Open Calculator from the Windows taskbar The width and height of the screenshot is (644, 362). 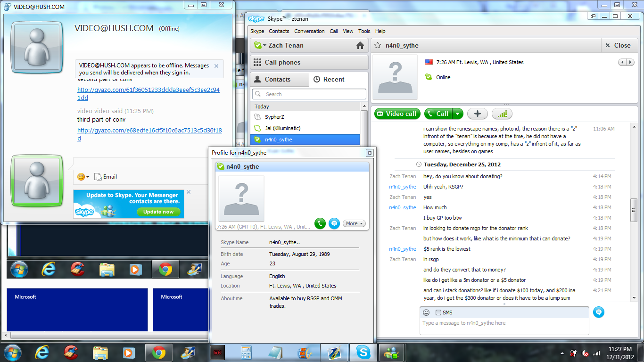tap(247, 352)
